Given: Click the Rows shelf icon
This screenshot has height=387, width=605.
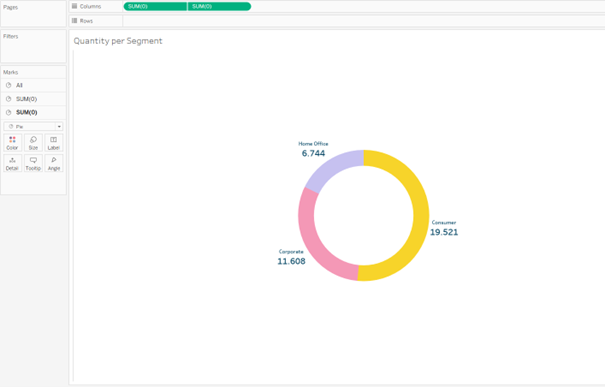Looking at the screenshot, I should pyautogui.click(x=74, y=20).
